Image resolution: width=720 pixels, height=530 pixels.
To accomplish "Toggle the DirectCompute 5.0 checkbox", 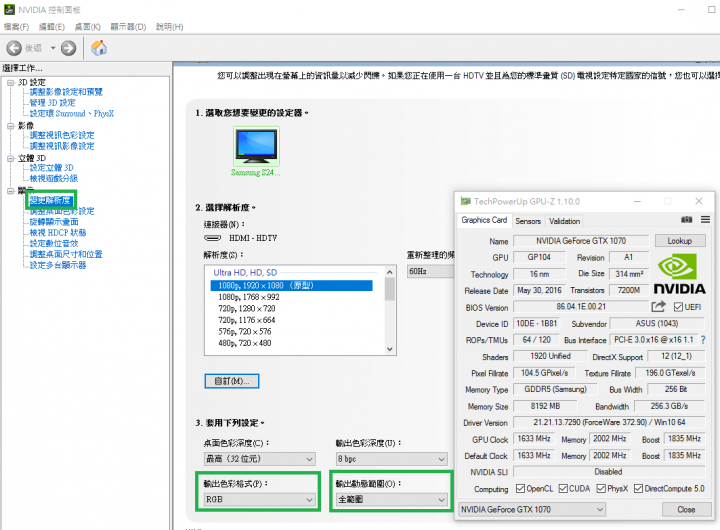I will [x=638, y=488].
